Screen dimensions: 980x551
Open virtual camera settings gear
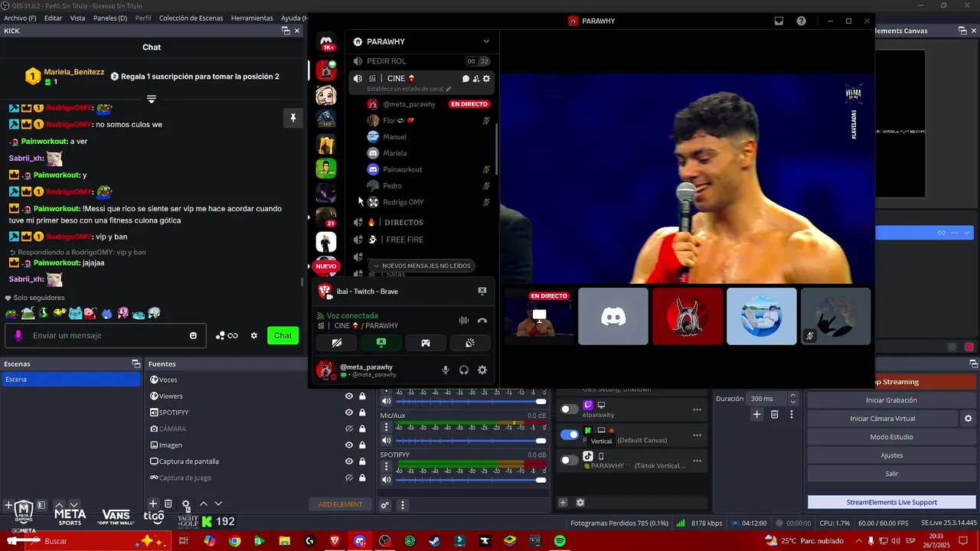click(968, 419)
